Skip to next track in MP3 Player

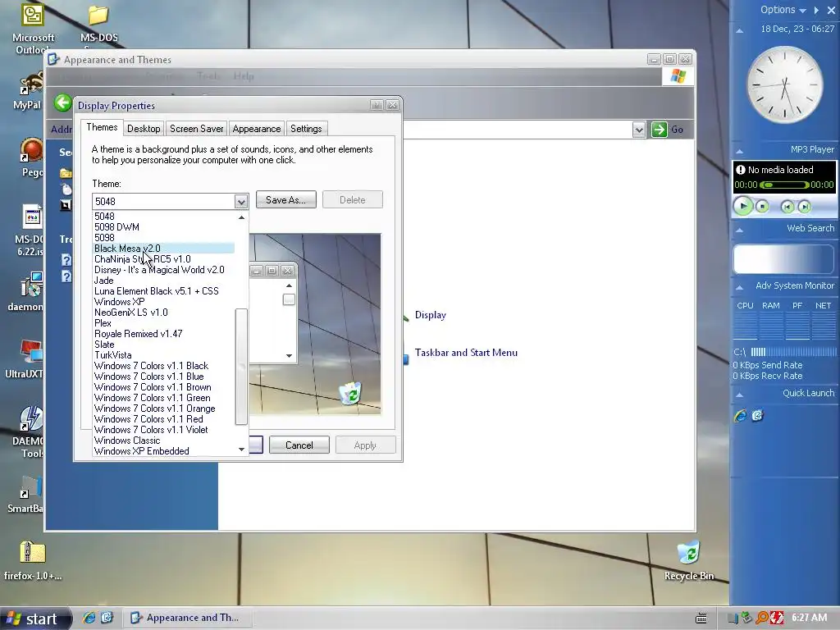tap(804, 207)
